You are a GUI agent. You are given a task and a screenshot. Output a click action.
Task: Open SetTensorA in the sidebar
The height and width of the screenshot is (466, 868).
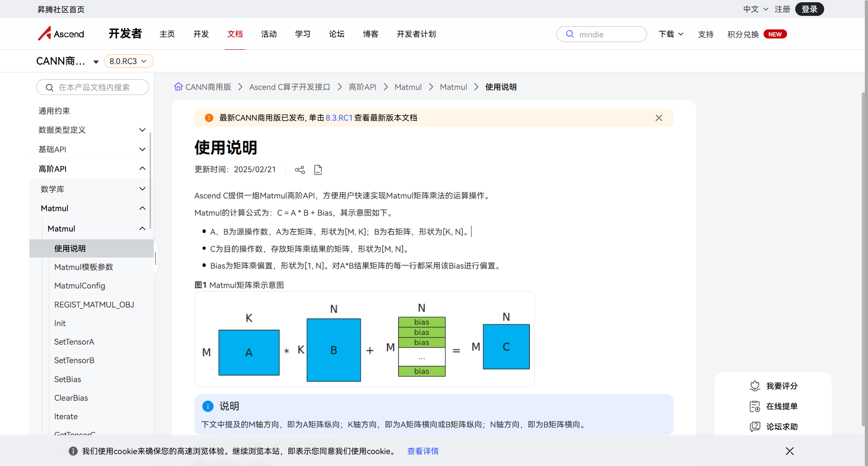click(x=74, y=342)
